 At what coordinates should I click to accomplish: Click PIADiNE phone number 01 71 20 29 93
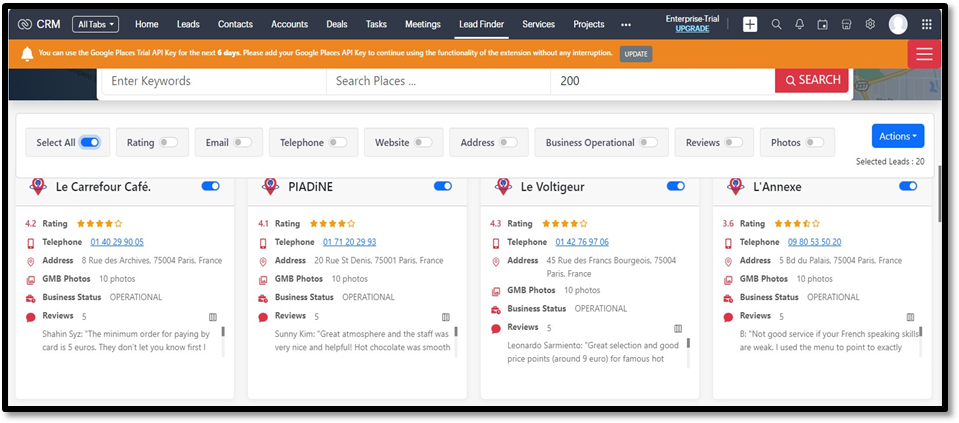coord(350,242)
